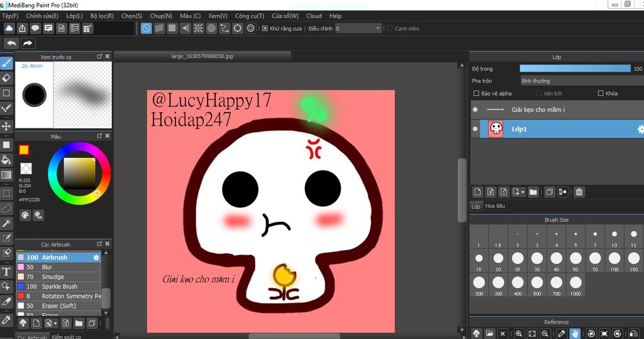Image resolution: width=644 pixels, height=339 pixels.
Task: Hide the Lớp1 layer
Action: click(x=475, y=129)
